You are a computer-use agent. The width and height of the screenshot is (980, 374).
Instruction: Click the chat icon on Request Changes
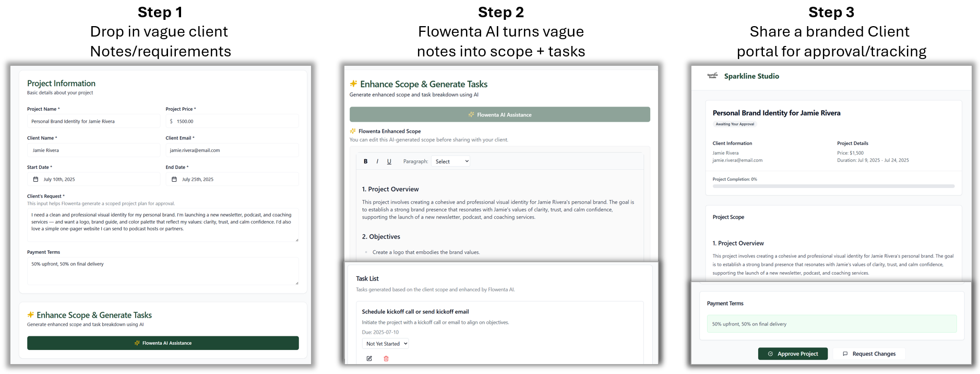coord(846,354)
